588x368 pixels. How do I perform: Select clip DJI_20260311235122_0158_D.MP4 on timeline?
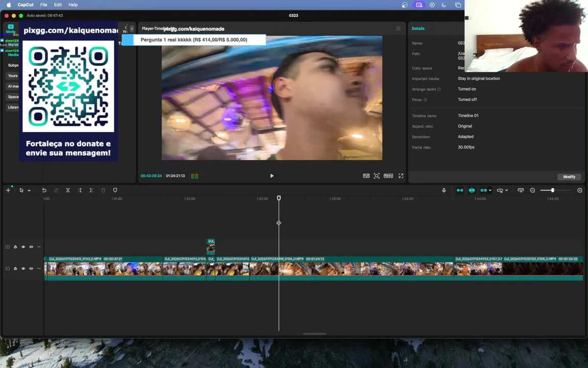click(542, 268)
